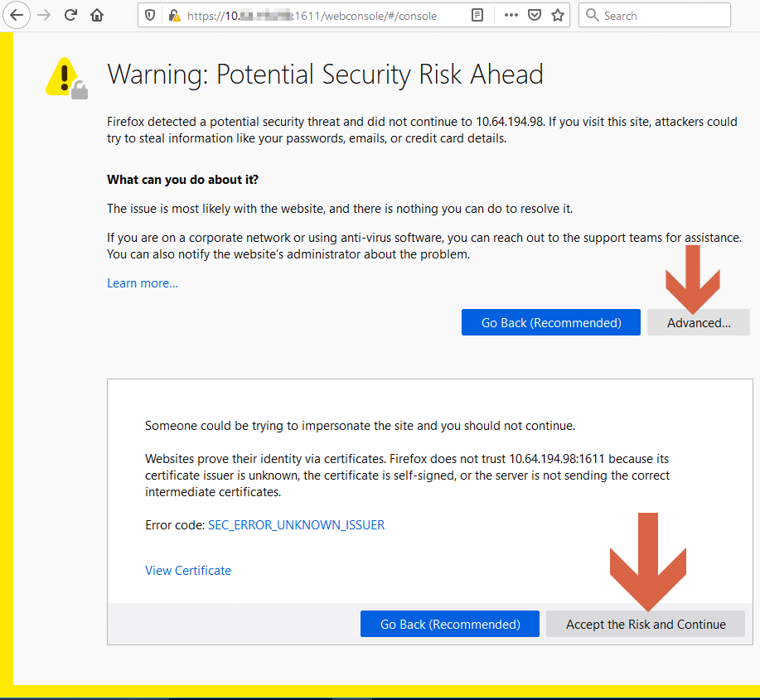Bookmark this page using the star
760x700 pixels.
pyautogui.click(x=558, y=15)
